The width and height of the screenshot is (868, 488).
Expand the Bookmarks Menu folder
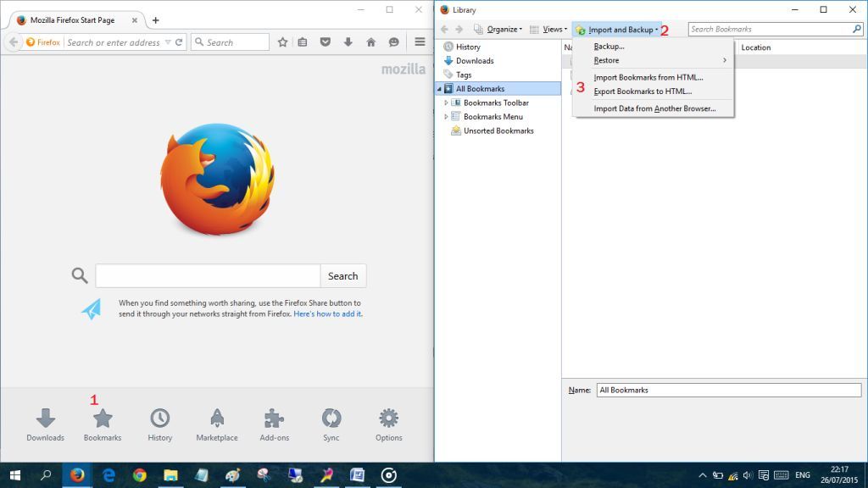coord(446,117)
